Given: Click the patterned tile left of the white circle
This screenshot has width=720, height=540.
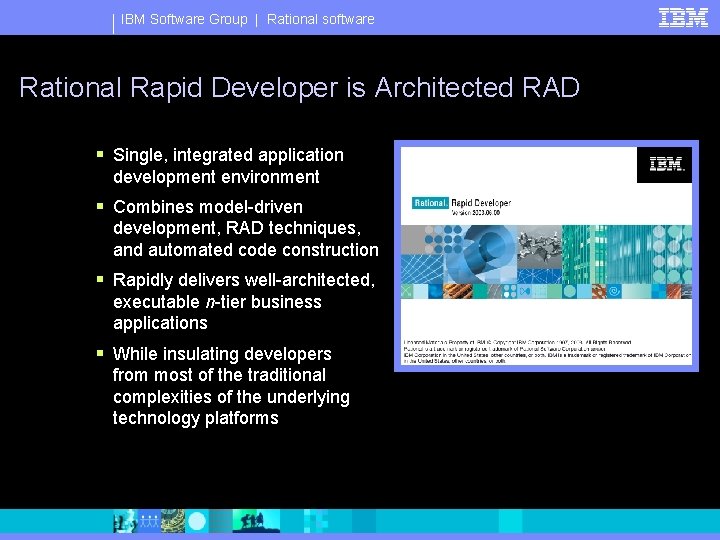Looking at the screenshot, I should 173,521.
